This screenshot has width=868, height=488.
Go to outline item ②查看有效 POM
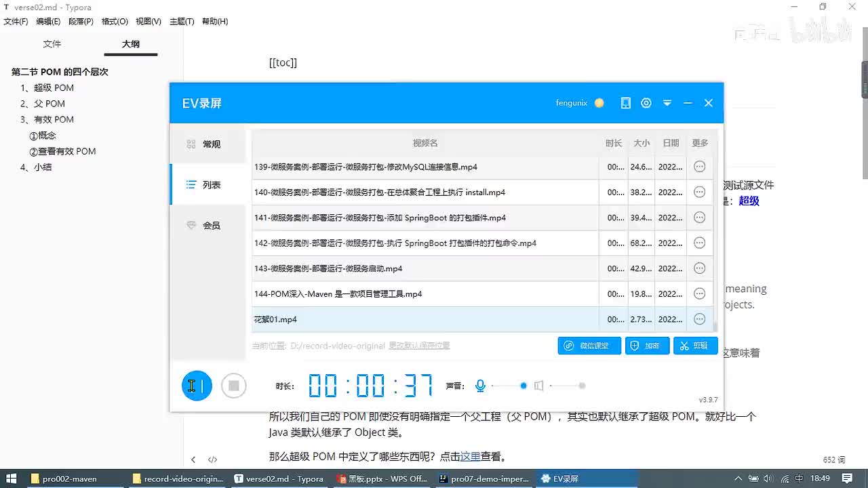click(62, 151)
